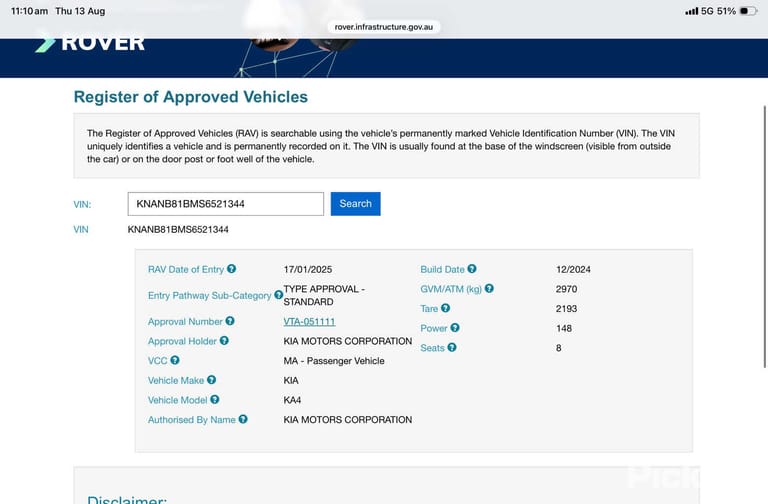Show help for the VCC field

click(175, 360)
